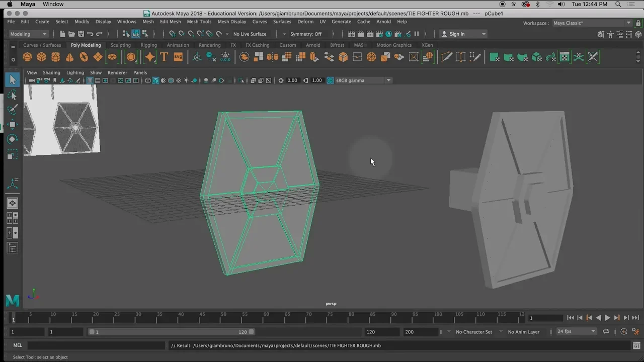Open the Script Editor icon at bottom right
The height and width of the screenshot is (362, 644).
pos(637,345)
